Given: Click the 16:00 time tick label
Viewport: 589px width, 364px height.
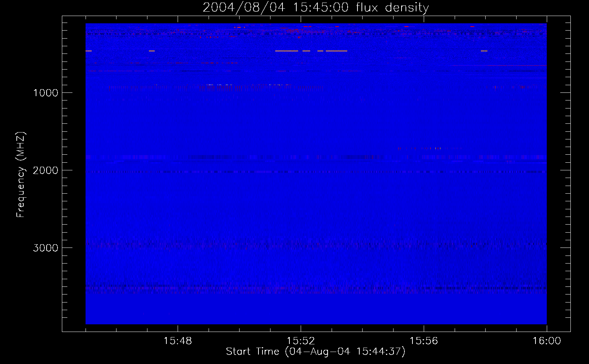Looking at the screenshot, I should (x=547, y=341).
